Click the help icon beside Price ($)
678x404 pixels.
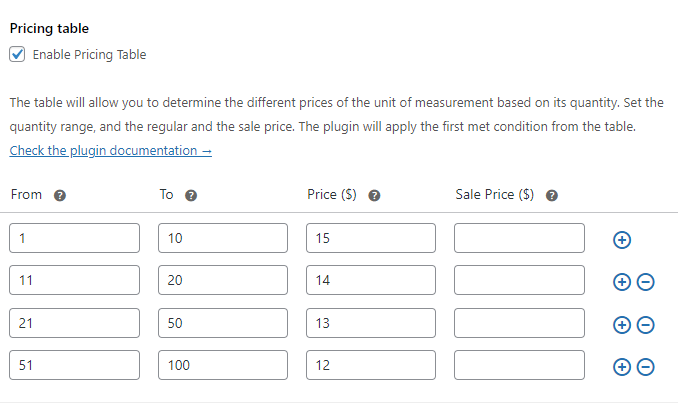(374, 196)
